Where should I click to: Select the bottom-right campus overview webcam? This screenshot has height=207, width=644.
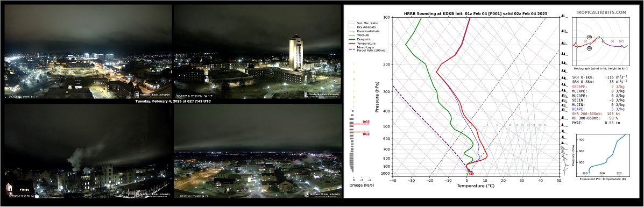point(257,151)
